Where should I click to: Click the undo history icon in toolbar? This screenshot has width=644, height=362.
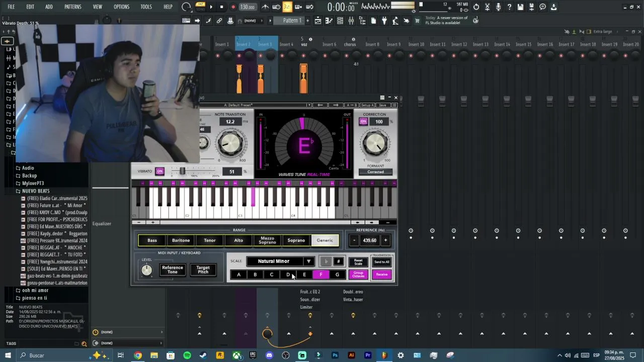pyautogui.click(x=476, y=7)
